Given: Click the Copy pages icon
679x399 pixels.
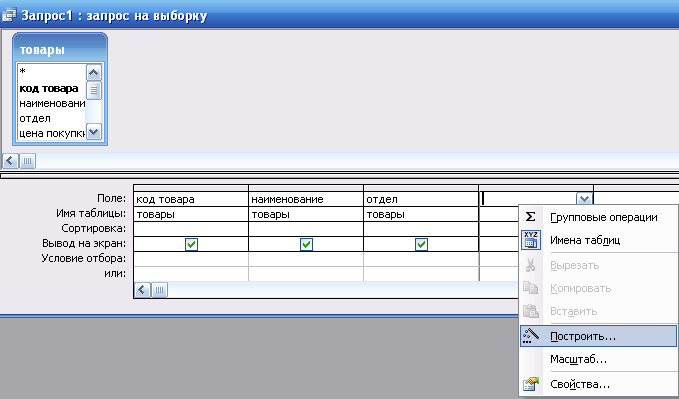Looking at the screenshot, I should [530, 288].
